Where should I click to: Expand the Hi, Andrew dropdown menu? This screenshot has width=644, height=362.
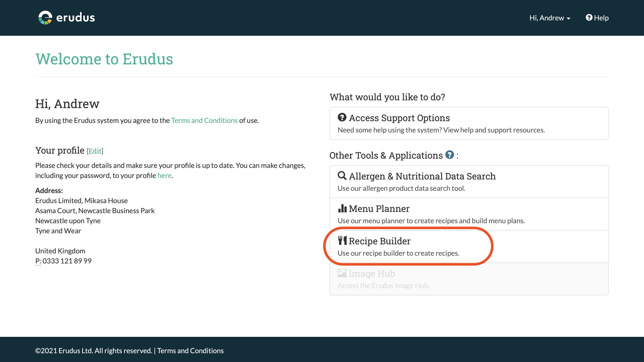(547, 18)
